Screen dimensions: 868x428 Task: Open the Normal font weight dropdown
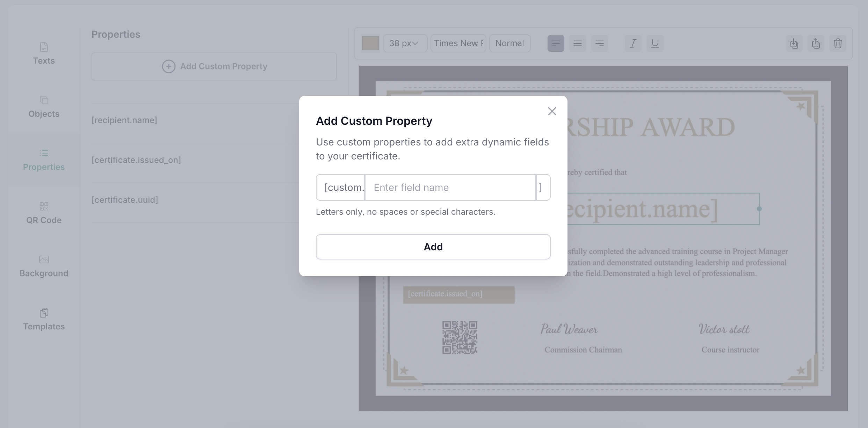[509, 43]
